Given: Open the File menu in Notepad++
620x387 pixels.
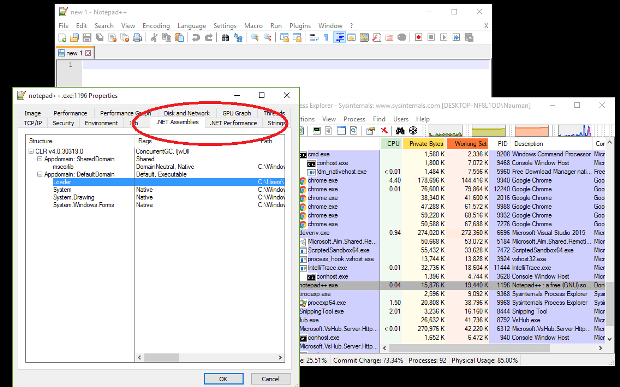Looking at the screenshot, I should click(x=64, y=25).
